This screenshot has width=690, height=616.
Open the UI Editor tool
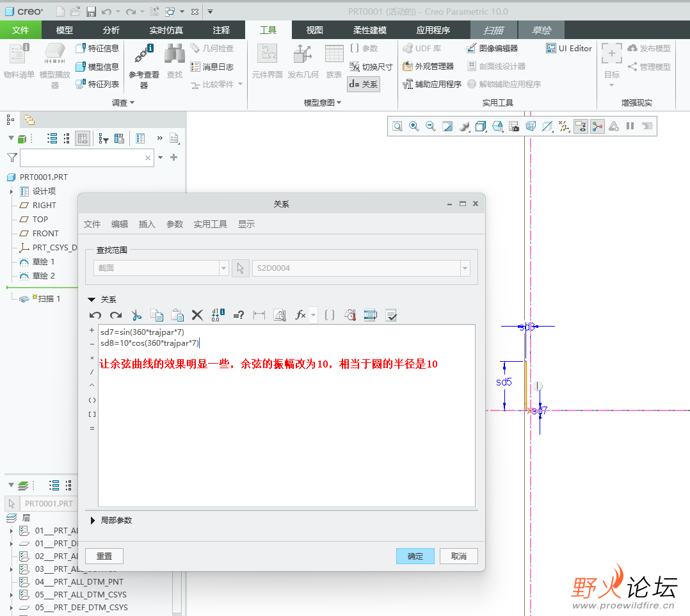tap(569, 48)
